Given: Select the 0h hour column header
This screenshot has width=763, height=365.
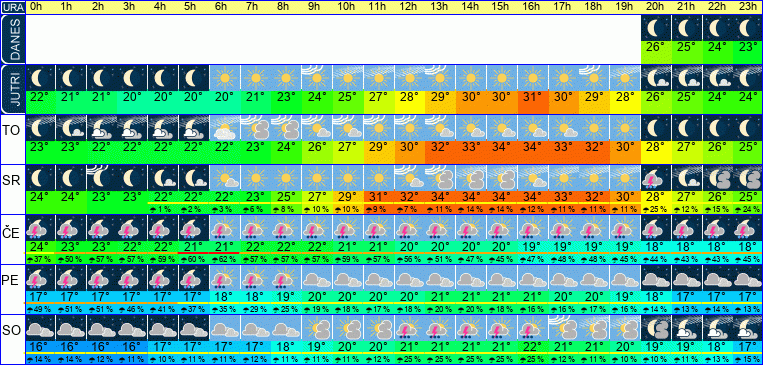Looking at the screenshot, I should point(36,7).
